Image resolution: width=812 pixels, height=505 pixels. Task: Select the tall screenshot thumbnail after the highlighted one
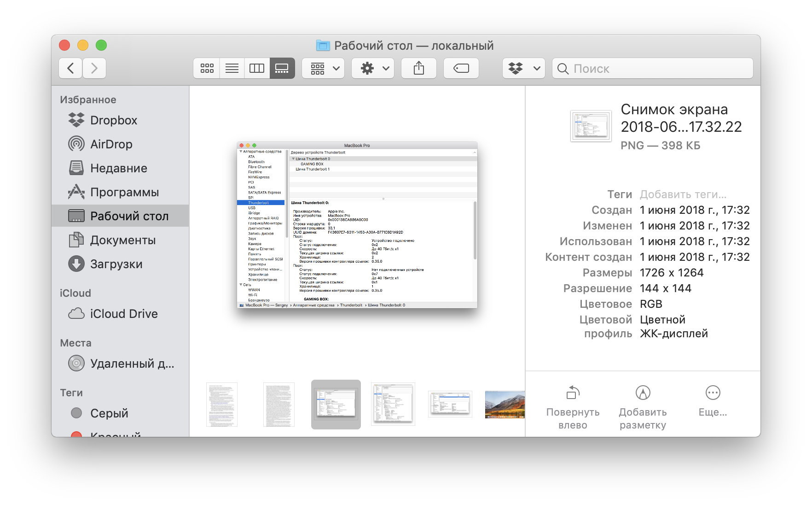393,404
